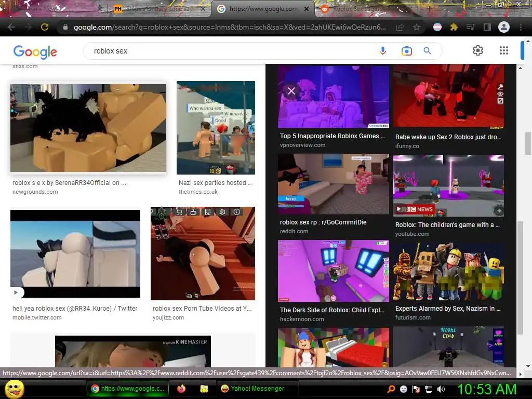Open Yahoo! Messenger taskbar button
This screenshot has width=532, height=399.
point(258,389)
